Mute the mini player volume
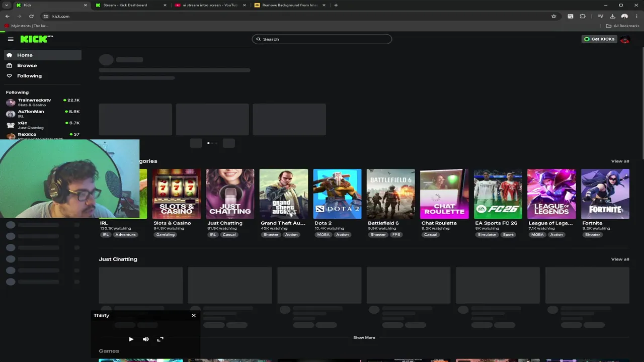The width and height of the screenshot is (644, 362). coord(145,339)
